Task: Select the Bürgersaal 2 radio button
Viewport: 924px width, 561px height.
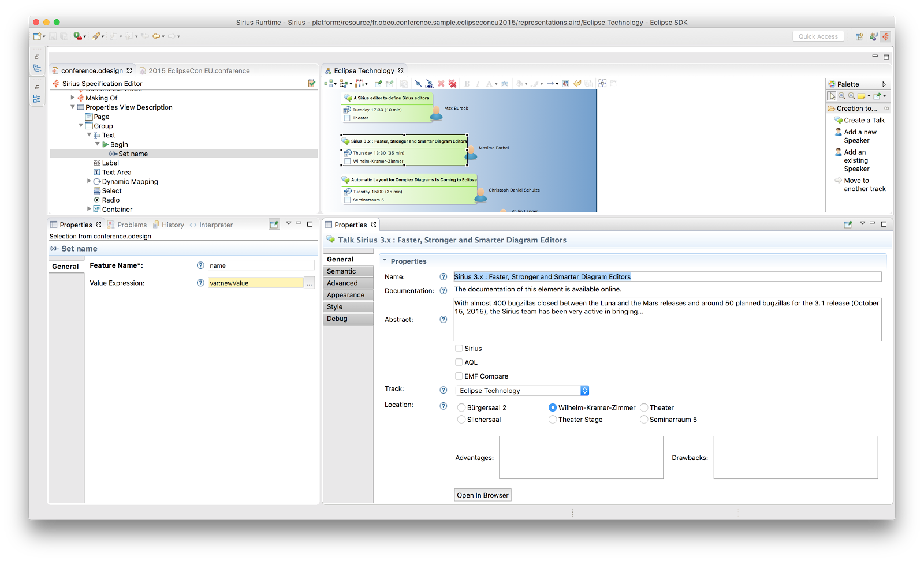Action: [x=461, y=407]
